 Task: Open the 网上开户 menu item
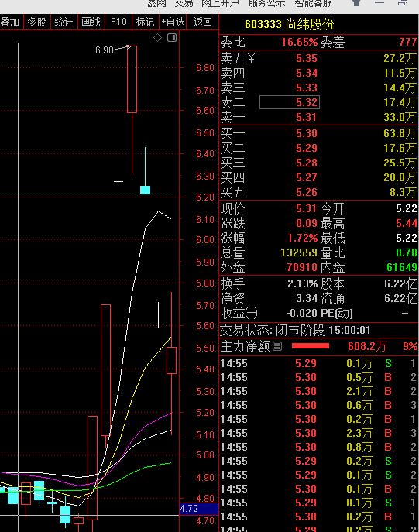coord(220,3)
